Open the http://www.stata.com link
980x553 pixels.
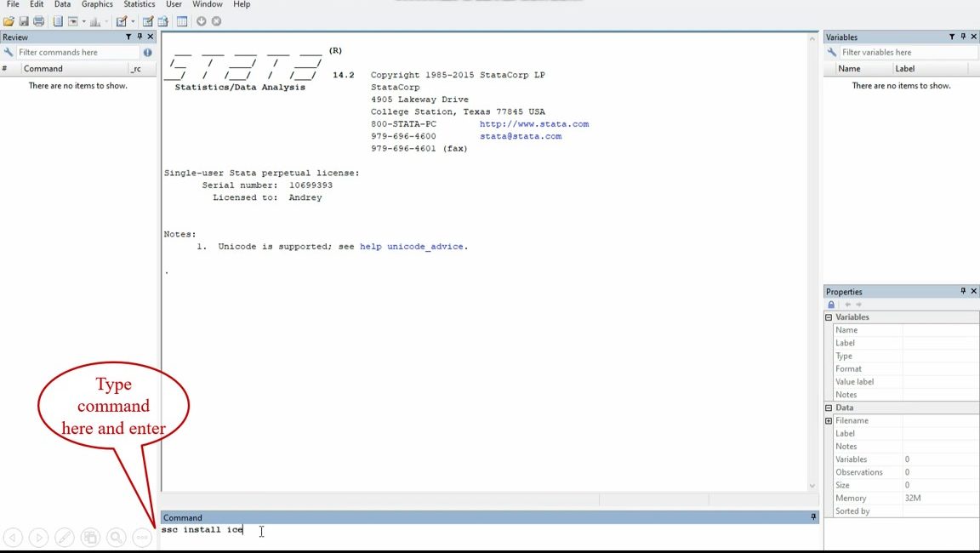(534, 123)
